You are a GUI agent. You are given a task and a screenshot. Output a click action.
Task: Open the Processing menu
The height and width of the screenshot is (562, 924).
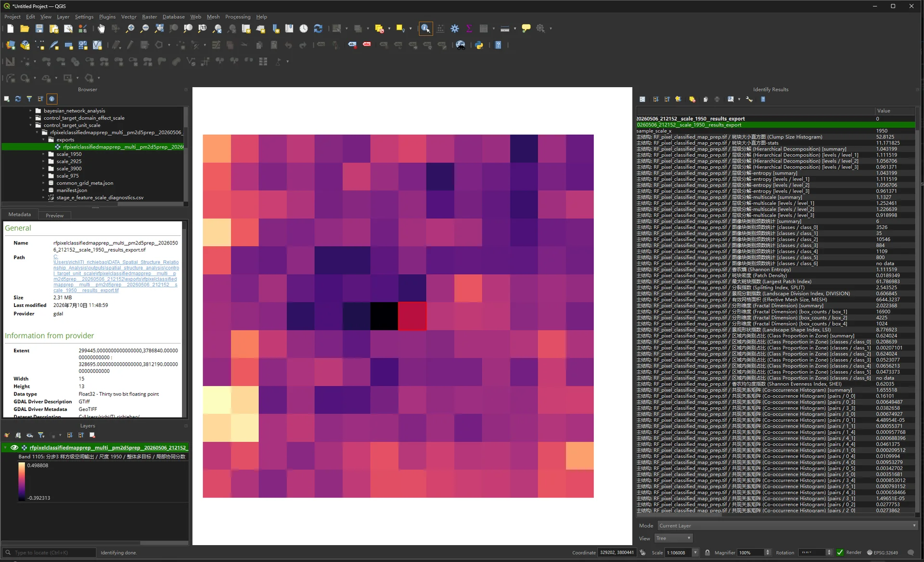(238, 17)
